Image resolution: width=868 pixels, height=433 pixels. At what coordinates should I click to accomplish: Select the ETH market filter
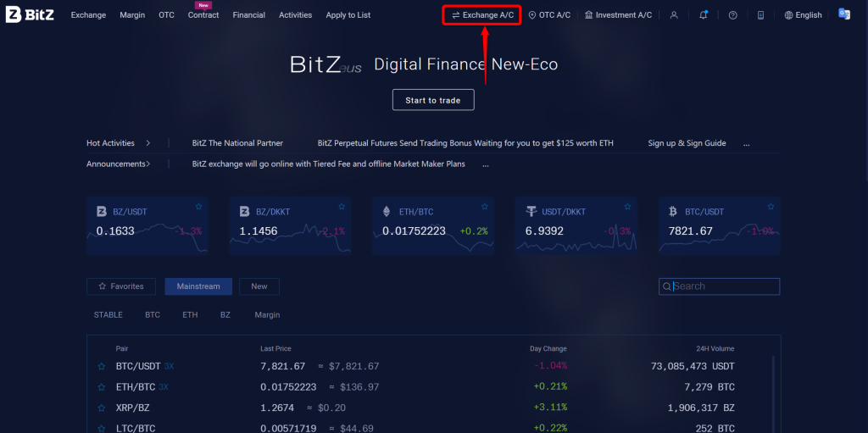point(190,314)
